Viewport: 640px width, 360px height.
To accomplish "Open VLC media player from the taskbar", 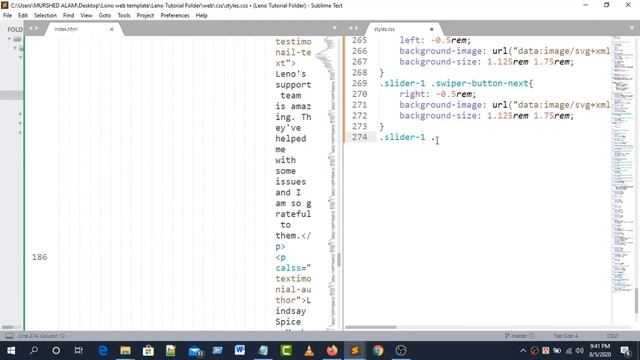I will 309,351.
